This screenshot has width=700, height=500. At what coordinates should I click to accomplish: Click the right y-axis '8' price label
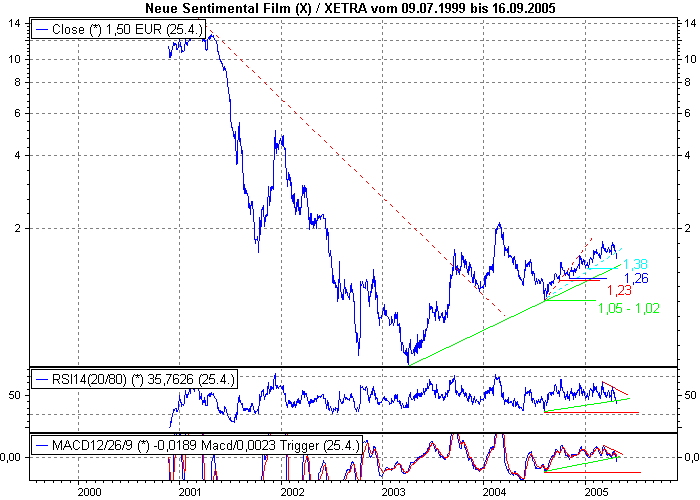tap(687, 82)
